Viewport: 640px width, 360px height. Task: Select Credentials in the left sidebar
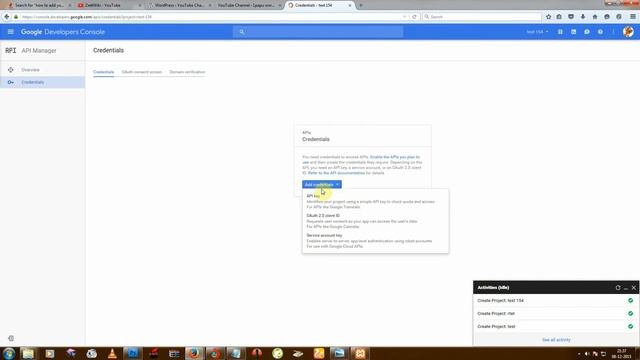coord(42,82)
